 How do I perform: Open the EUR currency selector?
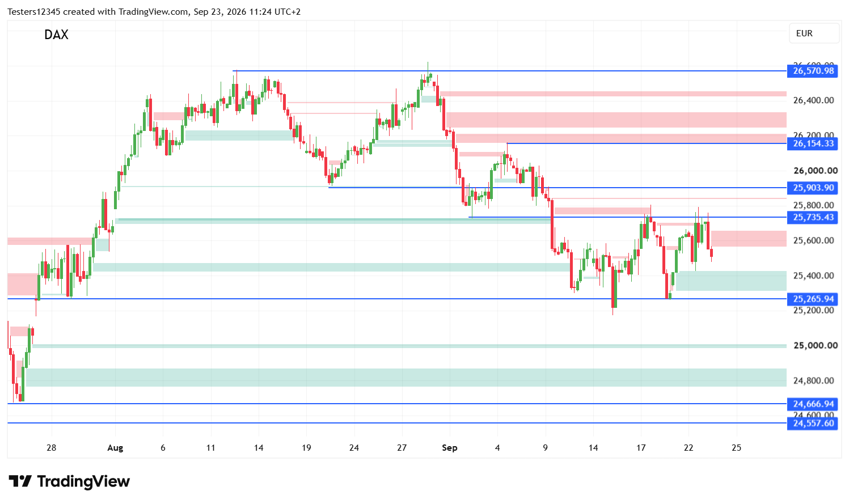(x=814, y=33)
